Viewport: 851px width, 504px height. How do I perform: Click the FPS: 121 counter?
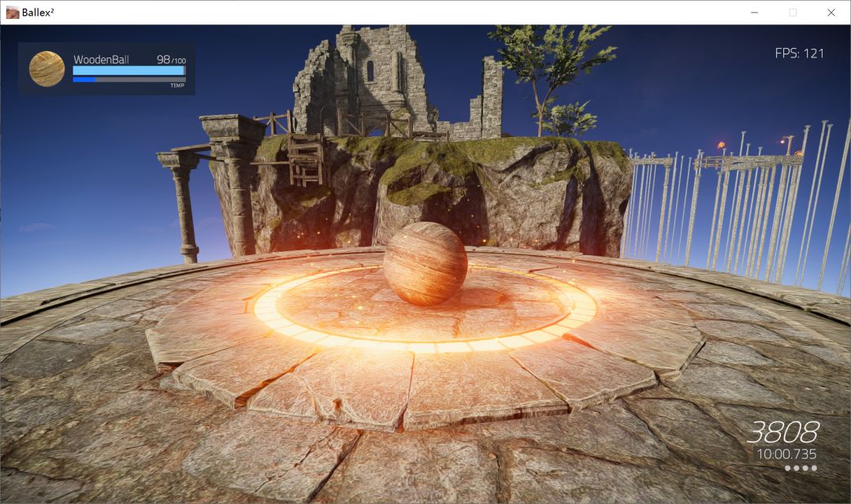tap(800, 54)
